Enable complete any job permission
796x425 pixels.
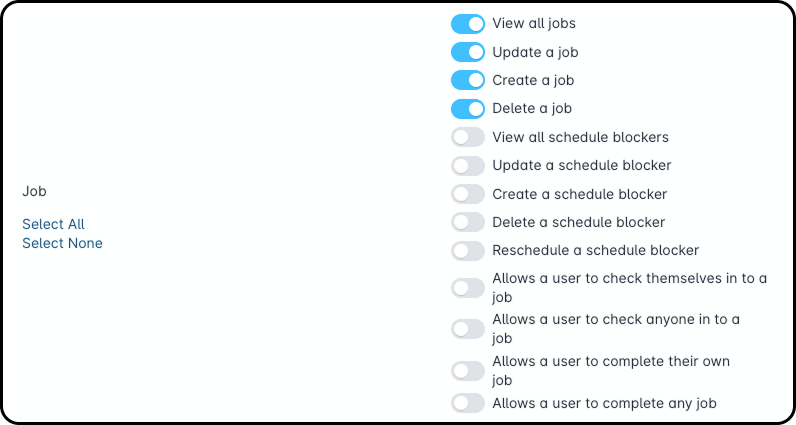[467, 403]
